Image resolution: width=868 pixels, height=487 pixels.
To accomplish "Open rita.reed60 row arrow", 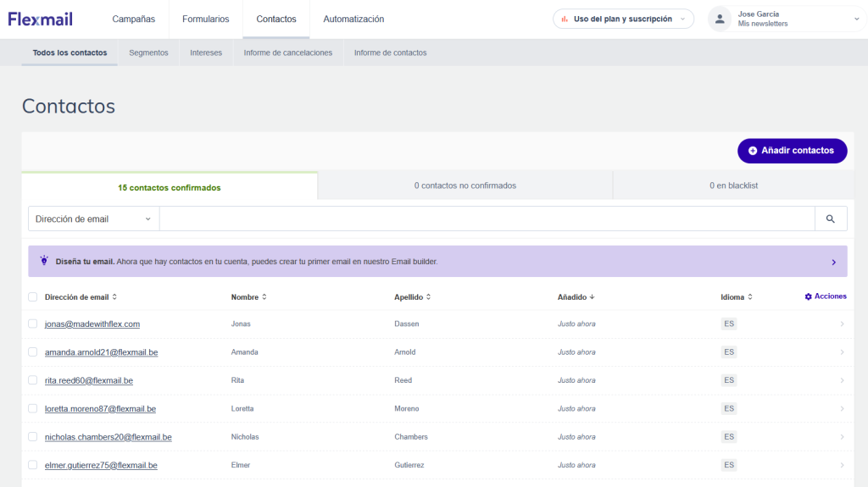I will click(842, 381).
